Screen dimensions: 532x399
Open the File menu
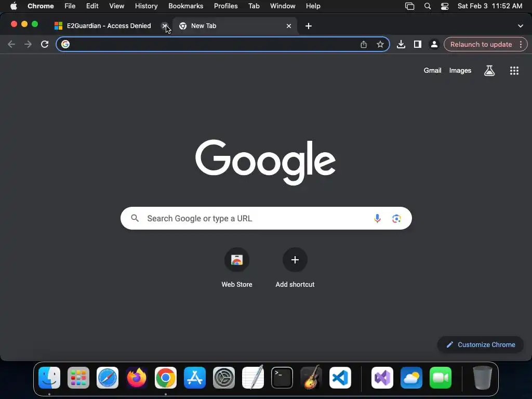[70, 6]
